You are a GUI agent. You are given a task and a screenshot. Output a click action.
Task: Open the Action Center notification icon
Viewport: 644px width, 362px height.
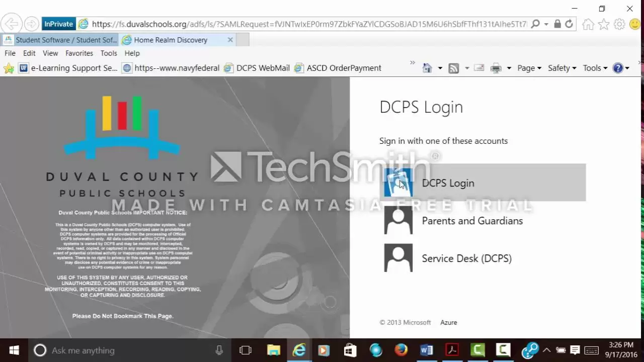(x=575, y=350)
